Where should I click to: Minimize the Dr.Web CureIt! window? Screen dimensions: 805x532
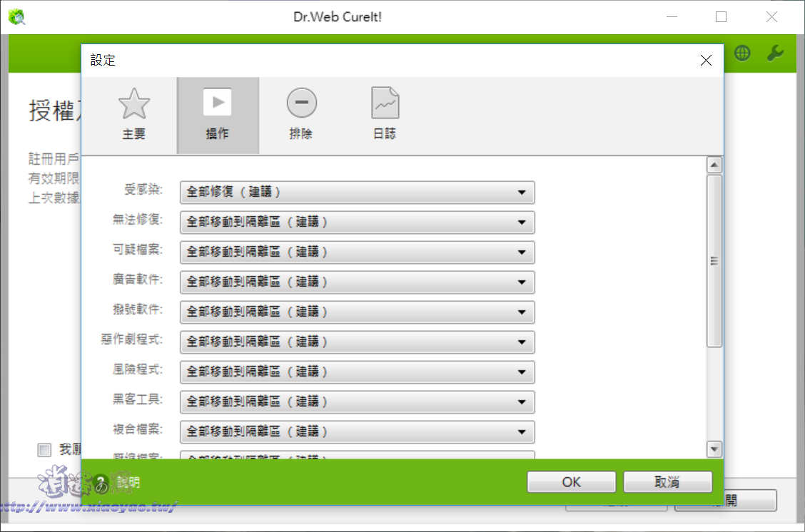point(672,17)
